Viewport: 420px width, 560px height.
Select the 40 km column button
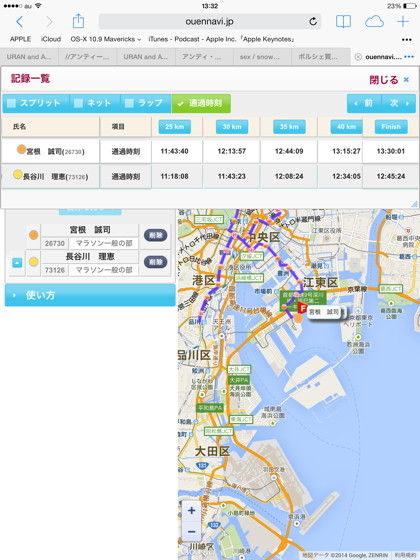(x=346, y=127)
